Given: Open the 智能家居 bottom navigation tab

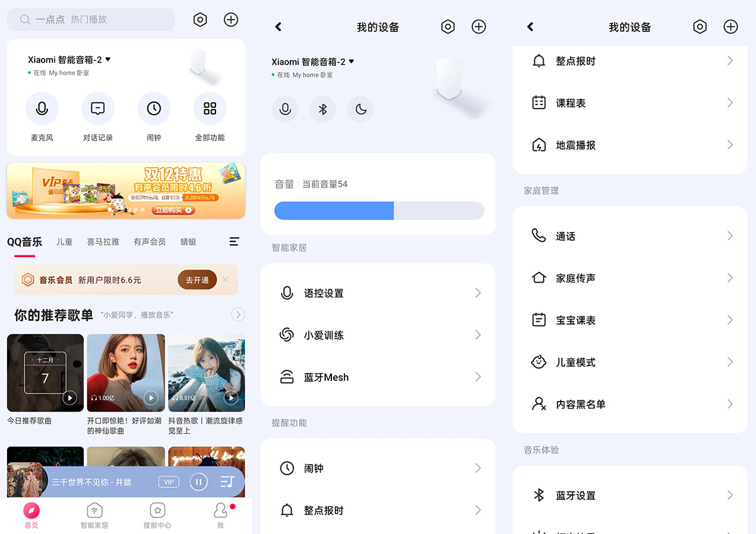Looking at the screenshot, I should pos(94,515).
